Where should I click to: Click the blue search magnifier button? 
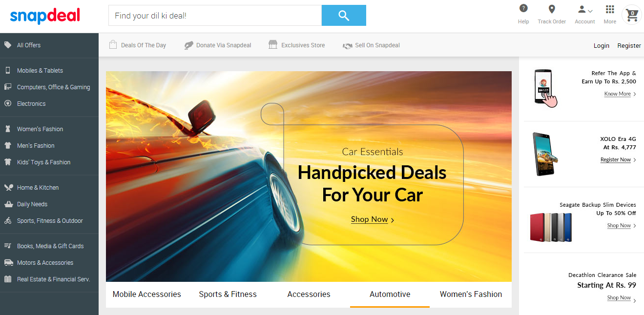point(344,16)
